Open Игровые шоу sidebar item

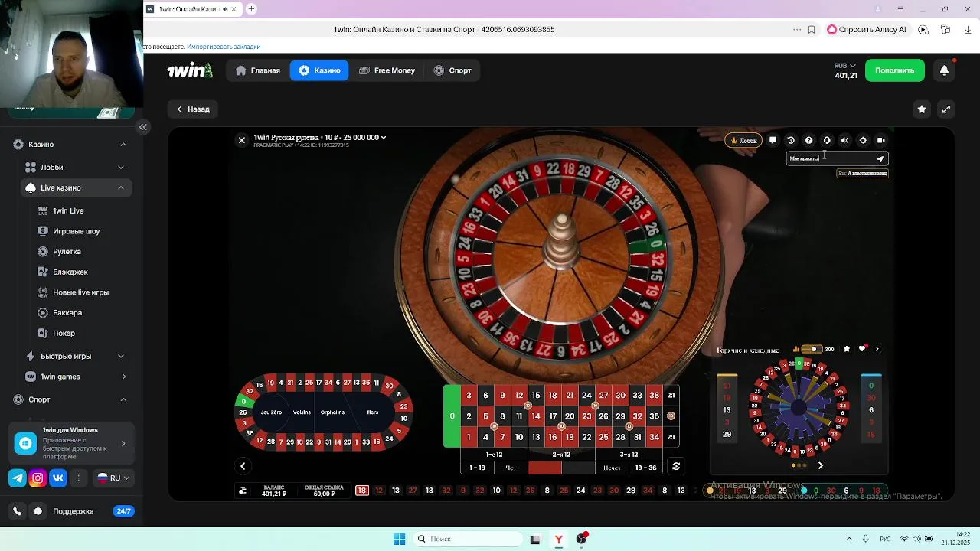tap(76, 231)
